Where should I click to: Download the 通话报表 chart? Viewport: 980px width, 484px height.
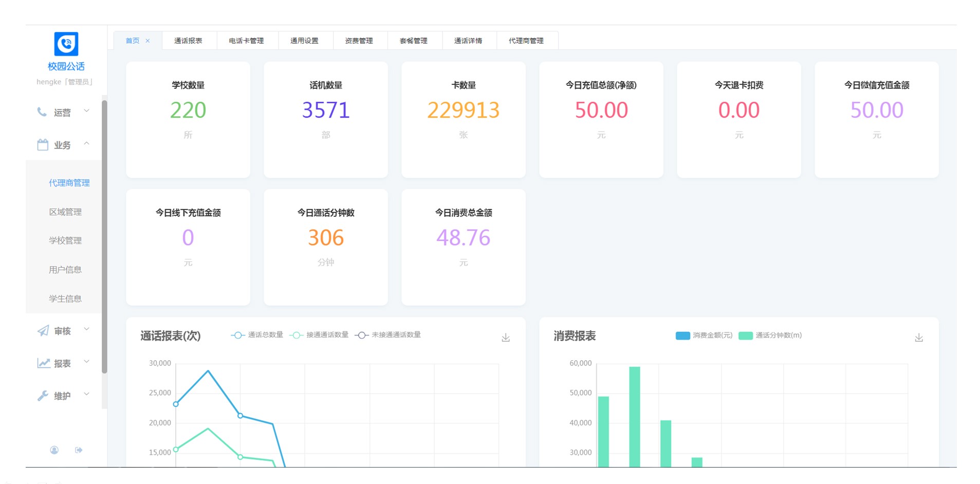(x=506, y=338)
